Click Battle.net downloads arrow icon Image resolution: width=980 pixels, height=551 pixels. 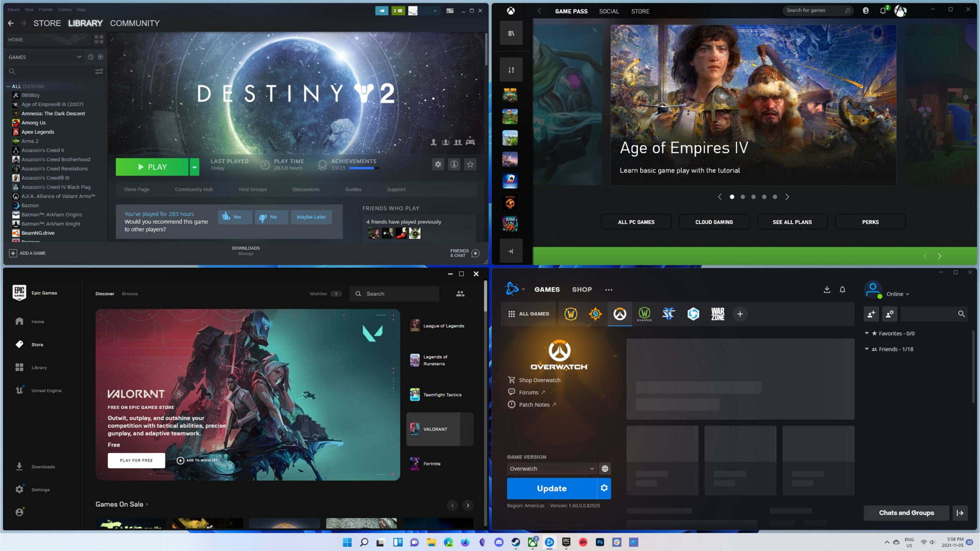click(827, 289)
